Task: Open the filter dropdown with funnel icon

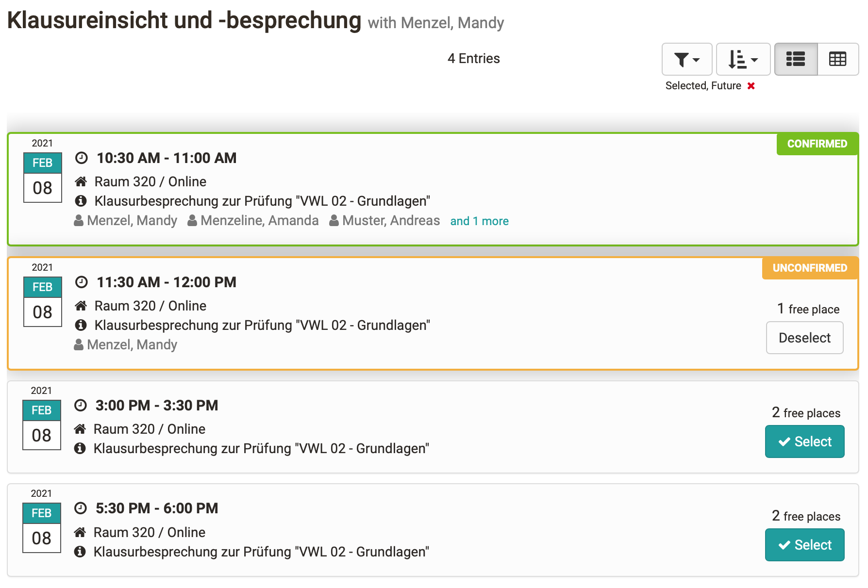Action: point(686,59)
